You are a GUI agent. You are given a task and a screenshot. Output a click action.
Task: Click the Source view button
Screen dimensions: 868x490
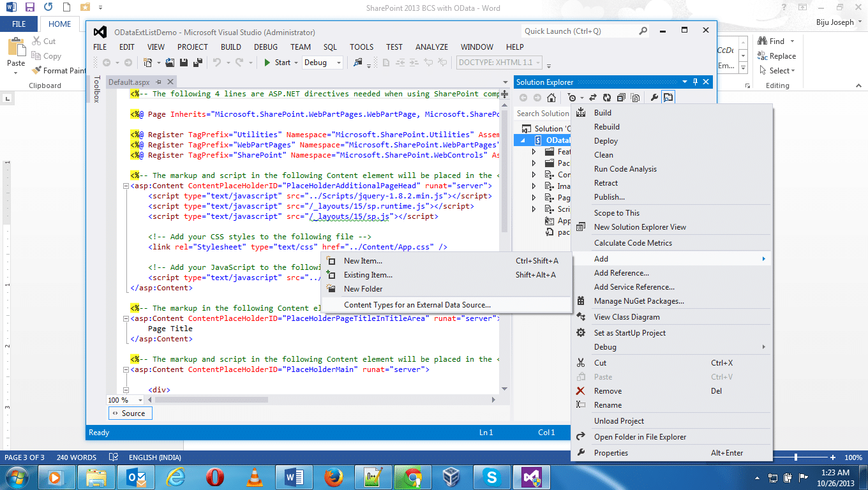[x=130, y=413]
